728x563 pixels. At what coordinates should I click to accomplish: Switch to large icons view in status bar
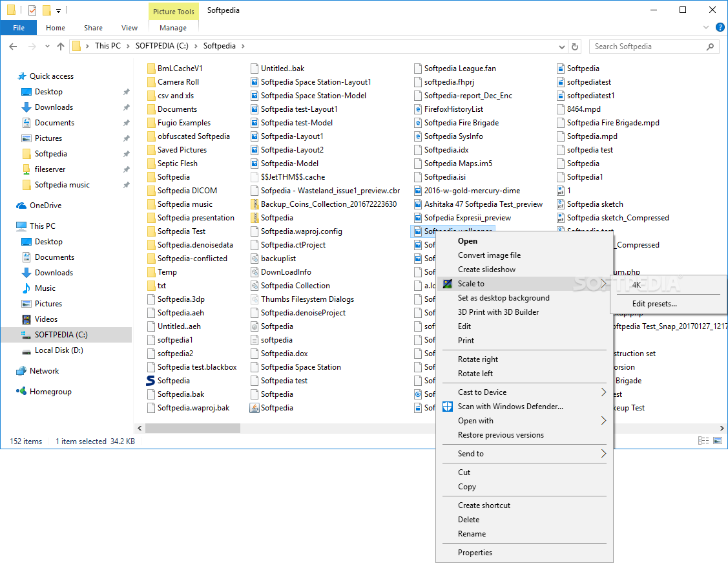click(718, 440)
